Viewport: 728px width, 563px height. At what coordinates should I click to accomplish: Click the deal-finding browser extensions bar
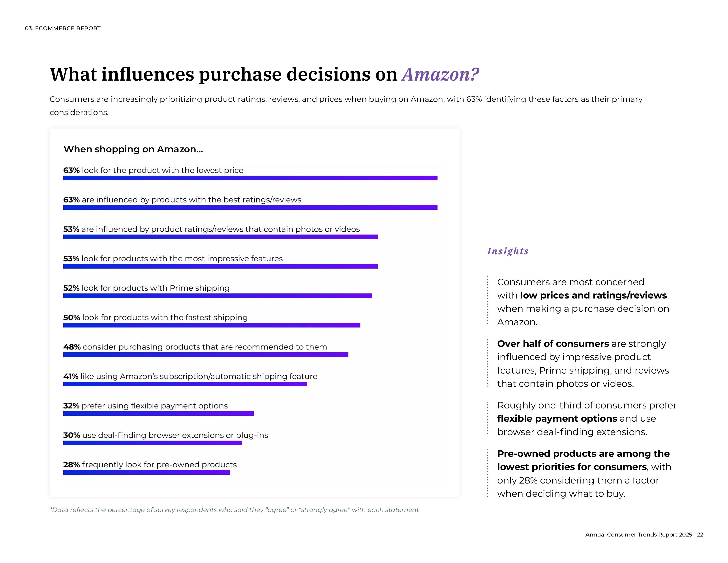tap(152, 443)
